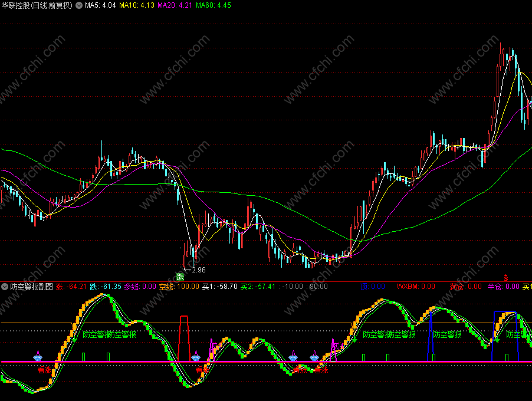Click the MA10: 4.13 legend value

coord(137,5)
